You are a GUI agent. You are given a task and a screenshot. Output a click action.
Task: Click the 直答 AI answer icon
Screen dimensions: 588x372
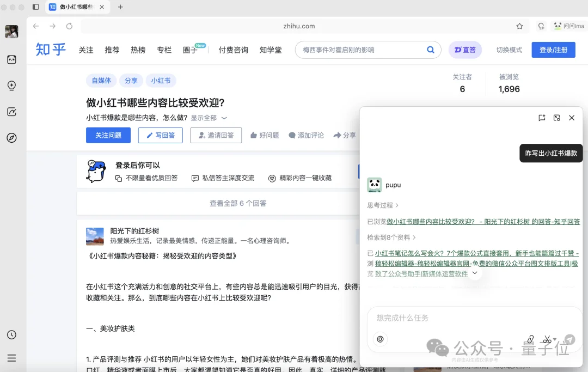[465, 50]
